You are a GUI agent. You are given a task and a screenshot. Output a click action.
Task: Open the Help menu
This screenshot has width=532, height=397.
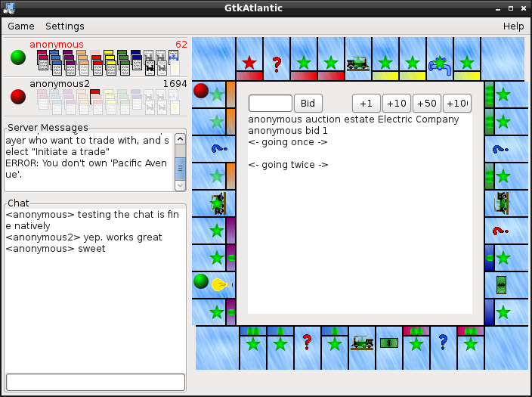[513, 26]
